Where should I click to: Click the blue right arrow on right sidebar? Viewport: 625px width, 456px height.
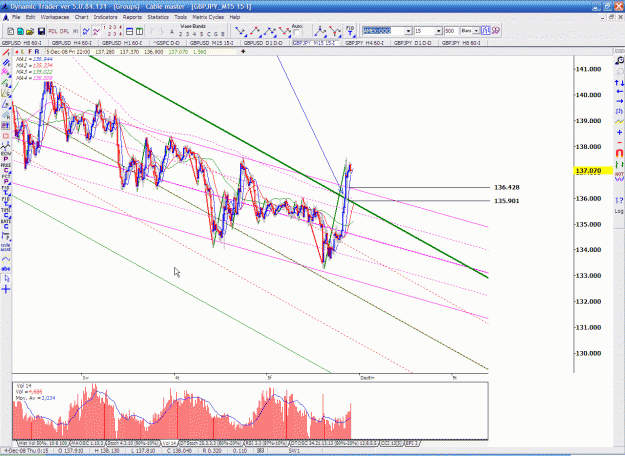point(619,101)
